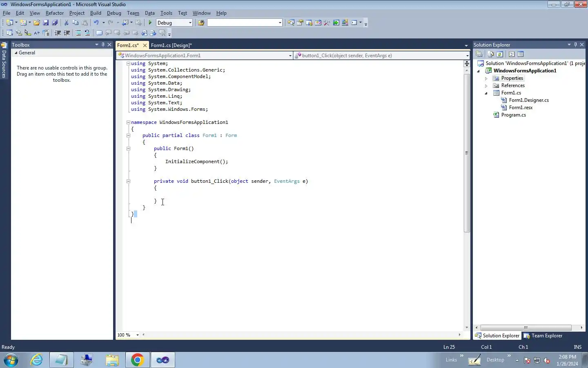Open the Data Sources side tab
The height and width of the screenshot is (368, 588).
tap(4, 61)
